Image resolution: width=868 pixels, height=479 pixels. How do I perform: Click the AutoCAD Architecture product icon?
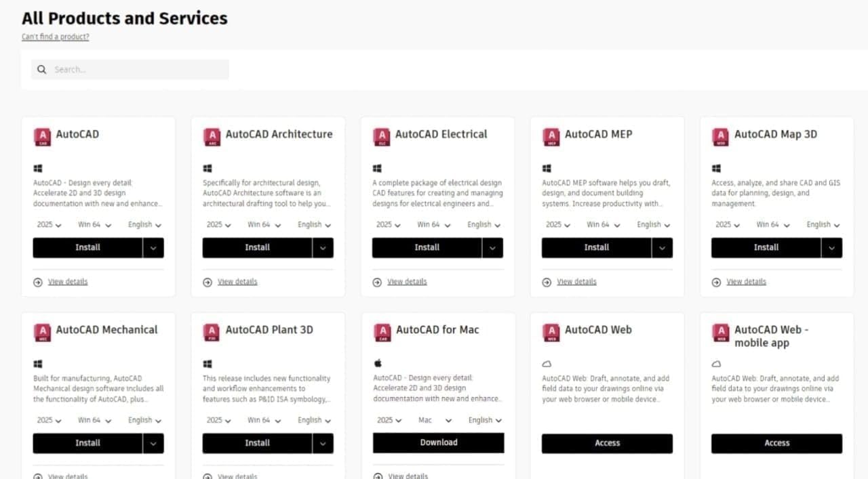click(x=212, y=137)
